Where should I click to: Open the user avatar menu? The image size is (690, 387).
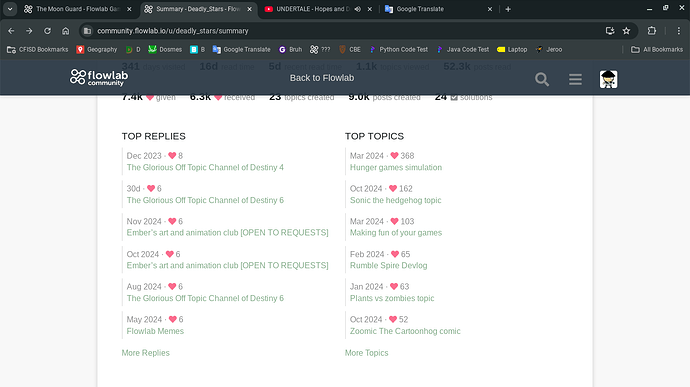[x=608, y=79]
